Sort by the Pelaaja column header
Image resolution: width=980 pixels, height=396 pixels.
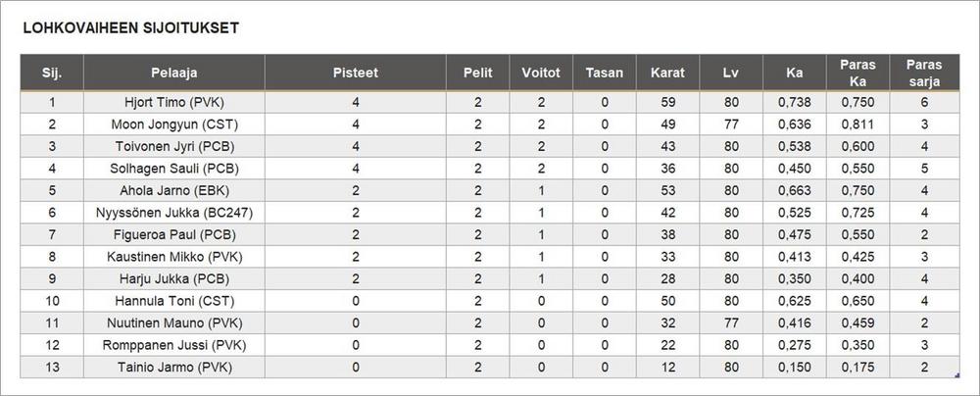(173, 73)
